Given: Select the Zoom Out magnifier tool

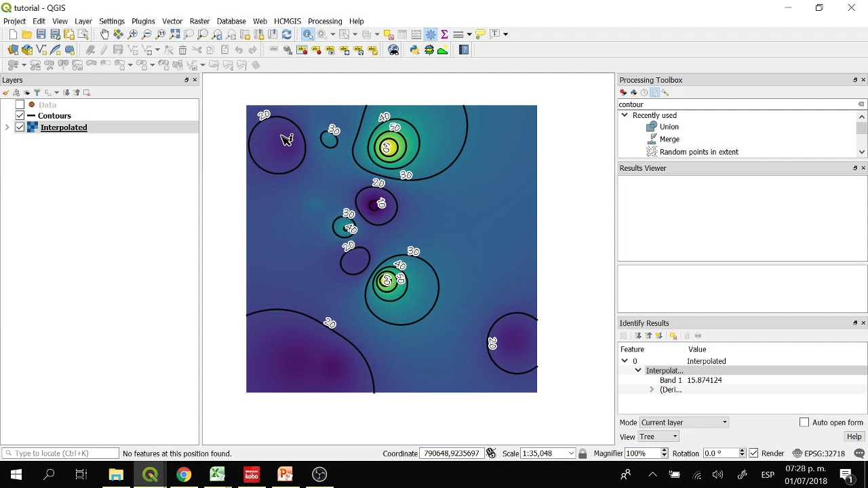Looking at the screenshot, I should [x=147, y=34].
